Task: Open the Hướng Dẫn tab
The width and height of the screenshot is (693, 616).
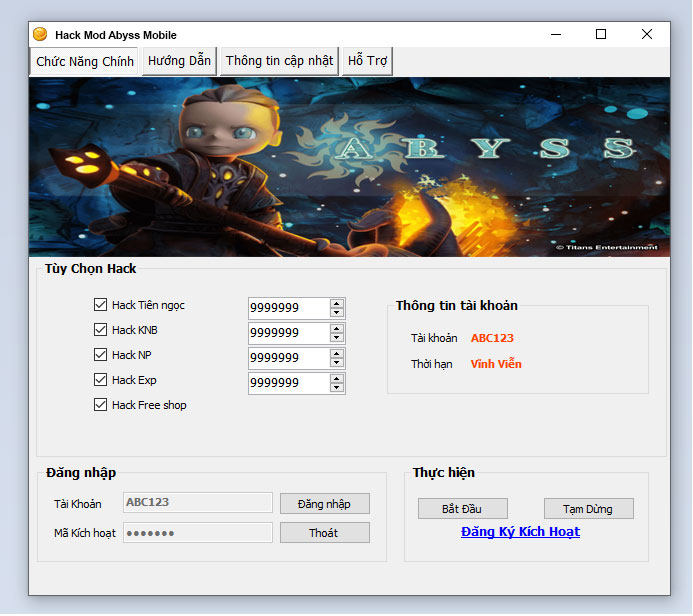Action: pos(179,61)
